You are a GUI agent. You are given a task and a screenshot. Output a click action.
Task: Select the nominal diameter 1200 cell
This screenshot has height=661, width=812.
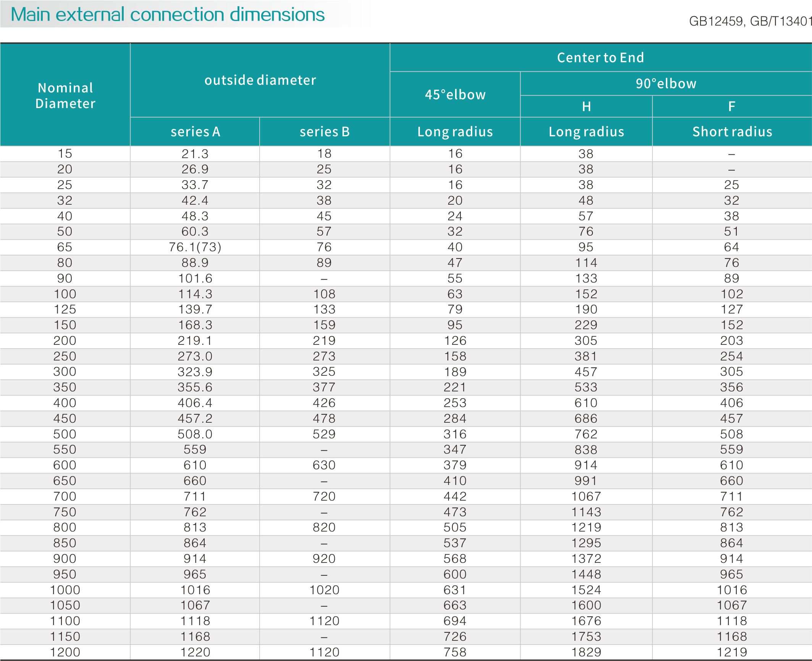coord(65,652)
